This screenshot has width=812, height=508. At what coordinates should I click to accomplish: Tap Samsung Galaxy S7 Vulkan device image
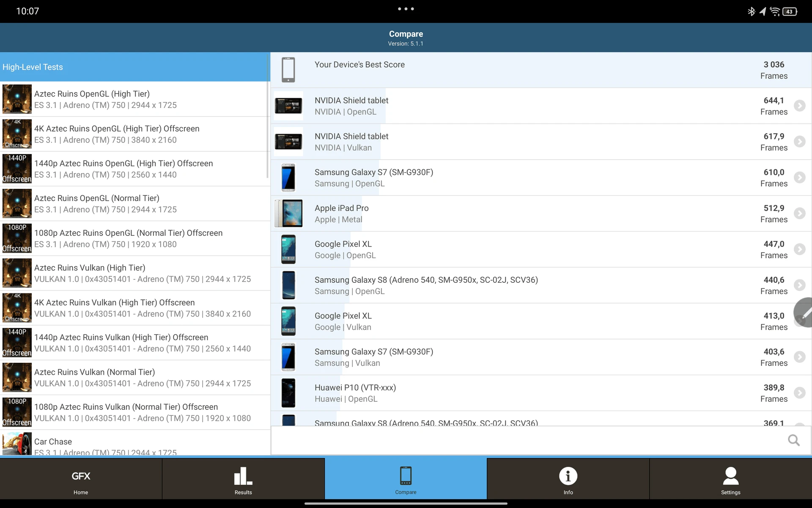[x=288, y=357]
